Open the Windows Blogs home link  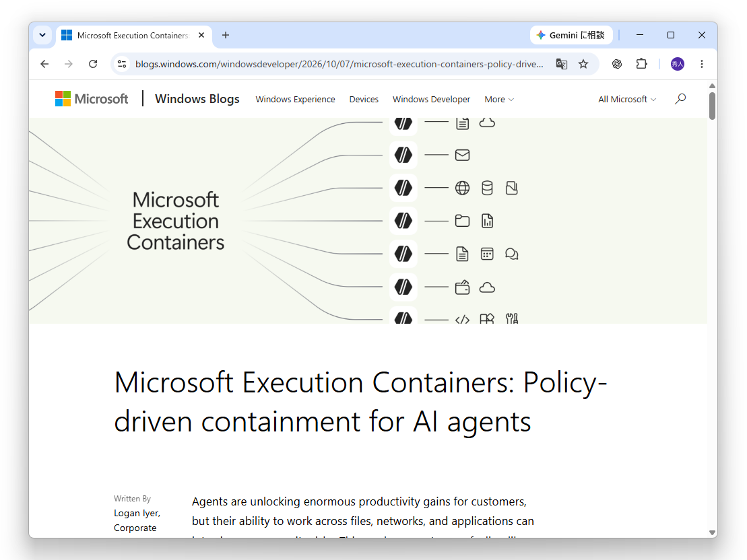197,98
